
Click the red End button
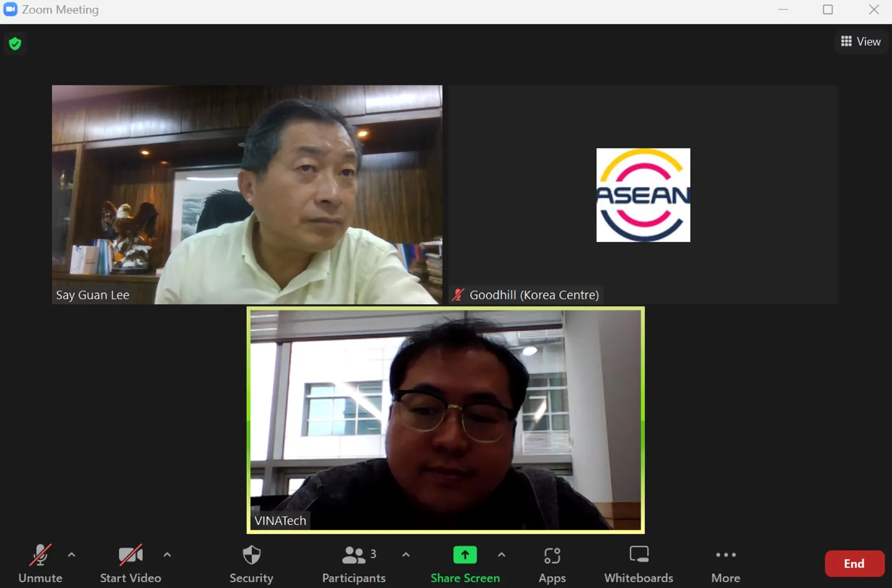pos(854,563)
